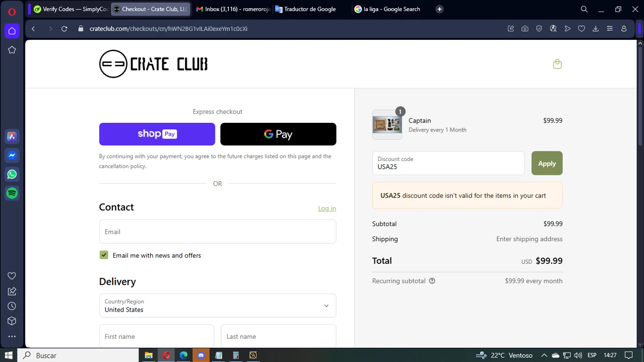Switch to la liga Google Search tab
This screenshot has width=644, height=362.
coord(391,9)
